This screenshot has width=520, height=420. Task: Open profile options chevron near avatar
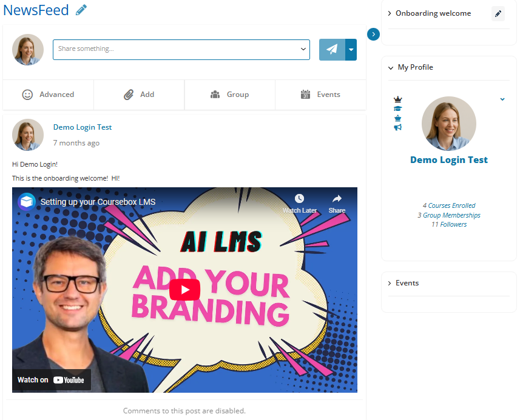502,99
